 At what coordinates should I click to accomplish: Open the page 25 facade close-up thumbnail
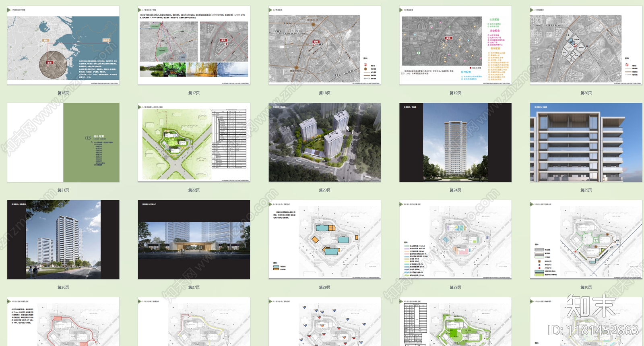point(586,142)
